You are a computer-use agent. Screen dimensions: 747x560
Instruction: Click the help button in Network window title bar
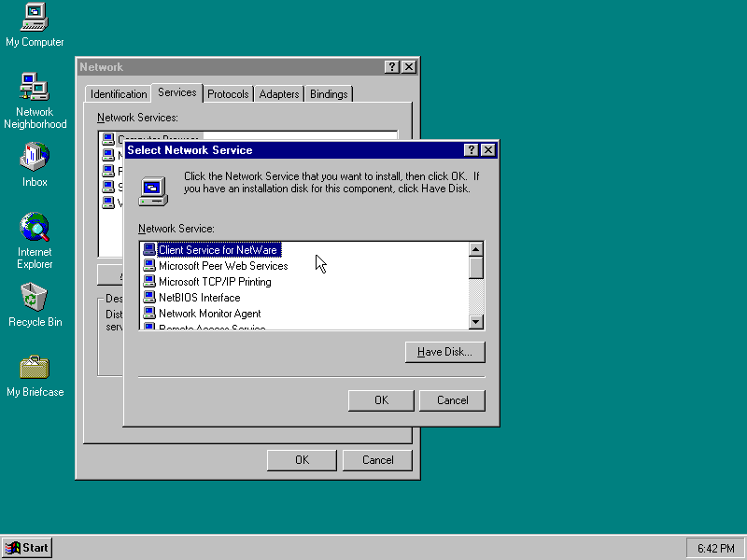[391, 67]
